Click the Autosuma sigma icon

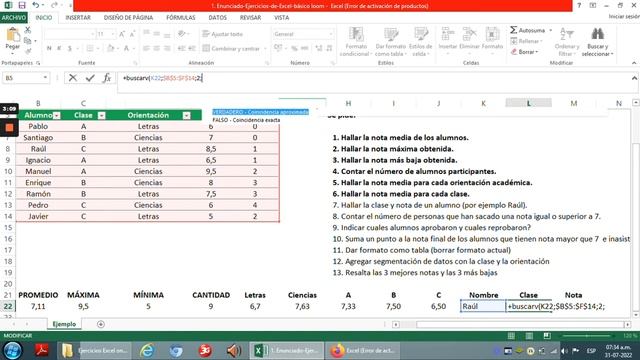[513, 30]
